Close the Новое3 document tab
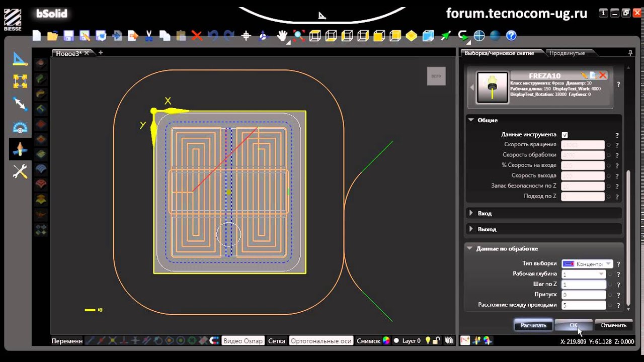The image size is (644, 362). pyautogui.click(x=87, y=53)
